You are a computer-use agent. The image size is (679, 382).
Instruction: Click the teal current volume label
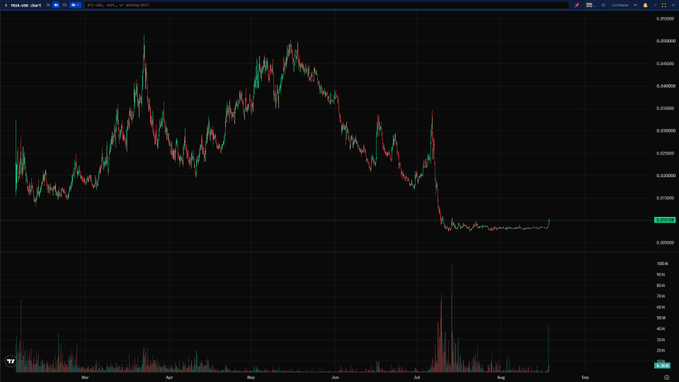[x=662, y=366]
